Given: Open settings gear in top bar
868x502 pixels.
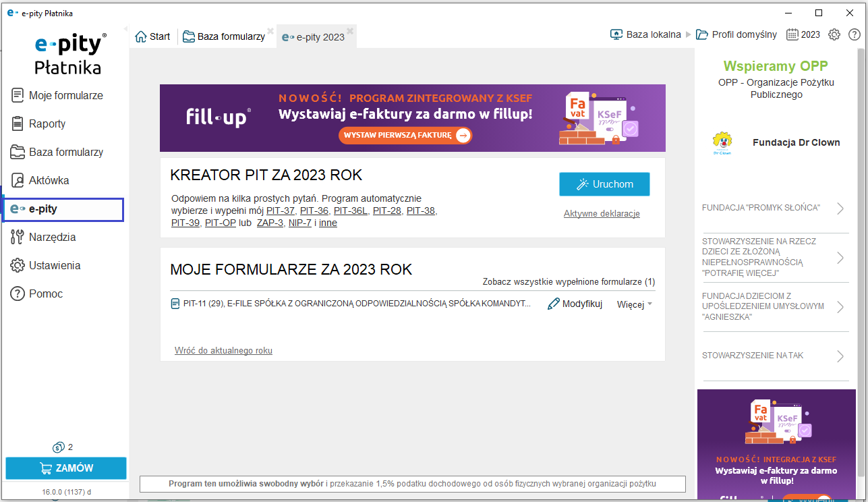Looking at the screenshot, I should [x=834, y=34].
